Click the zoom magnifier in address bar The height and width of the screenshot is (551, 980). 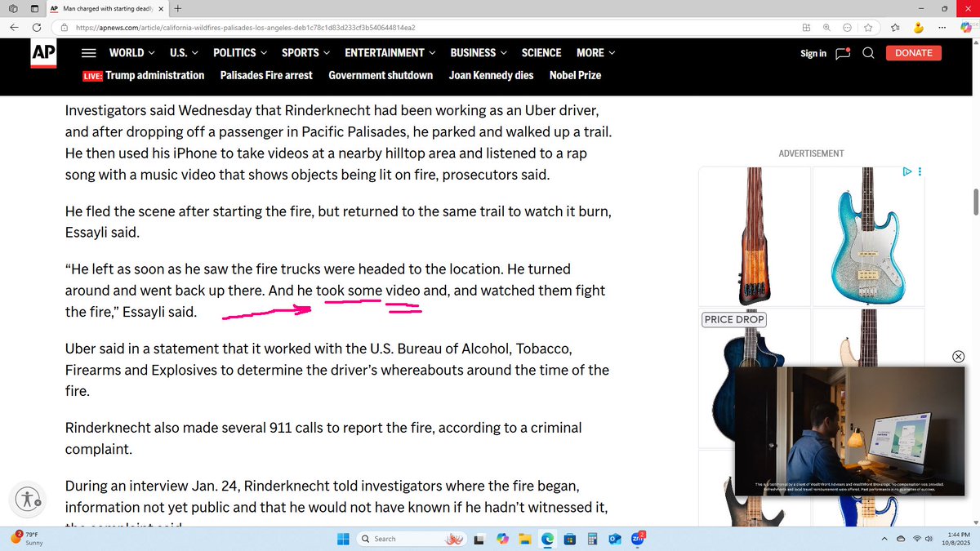[826, 27]
